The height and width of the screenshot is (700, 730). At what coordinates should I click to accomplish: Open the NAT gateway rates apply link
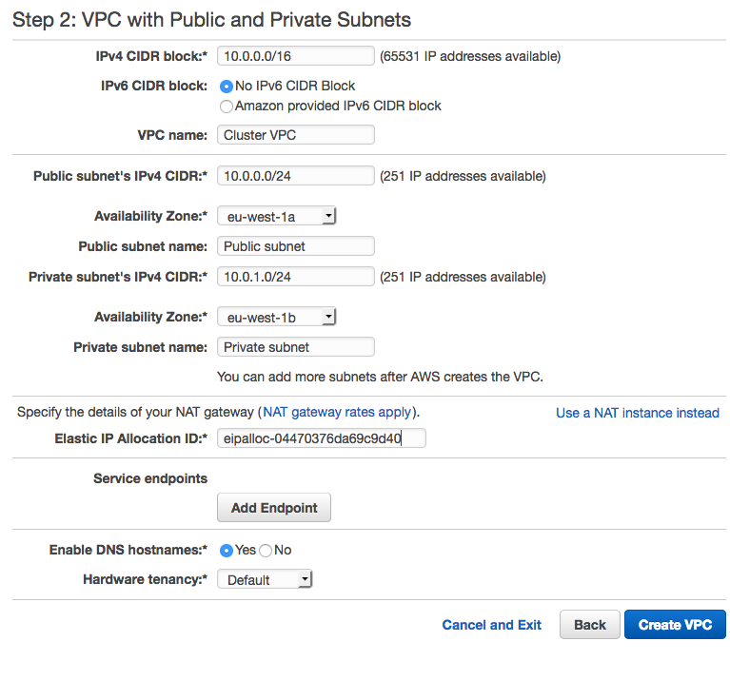tap(337, 413)
